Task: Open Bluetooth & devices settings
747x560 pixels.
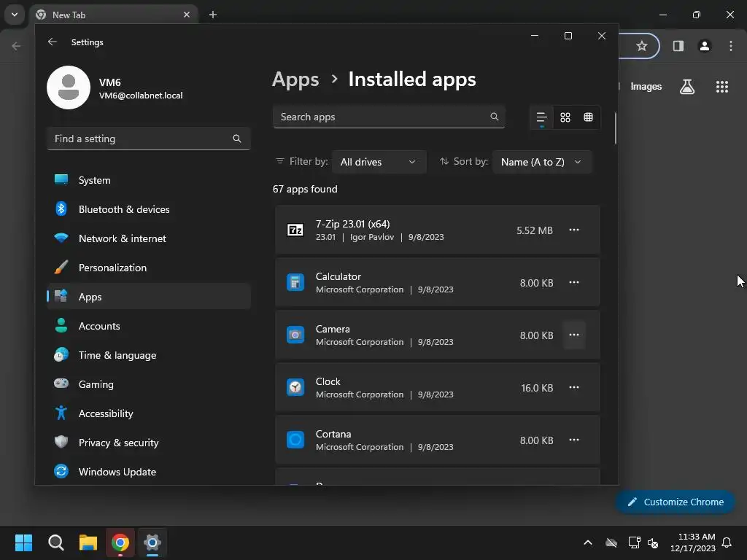Action: 148,209
